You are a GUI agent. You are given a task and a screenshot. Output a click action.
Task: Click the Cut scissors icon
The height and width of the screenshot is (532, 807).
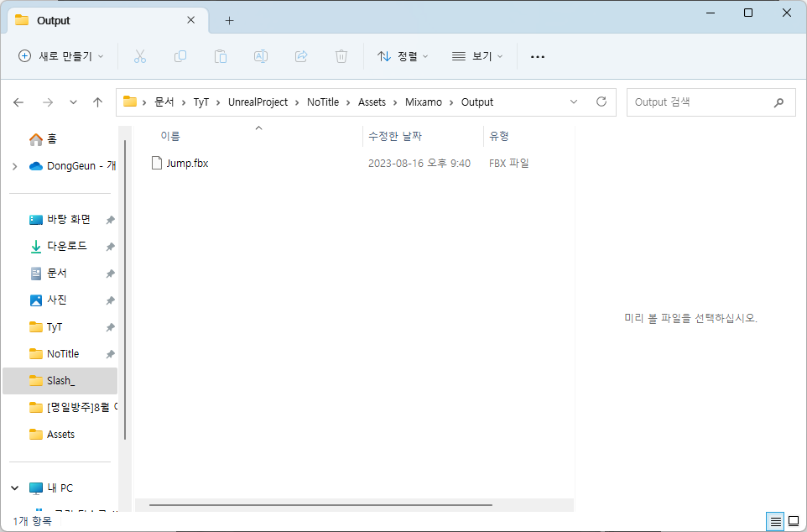coord(140,56)
